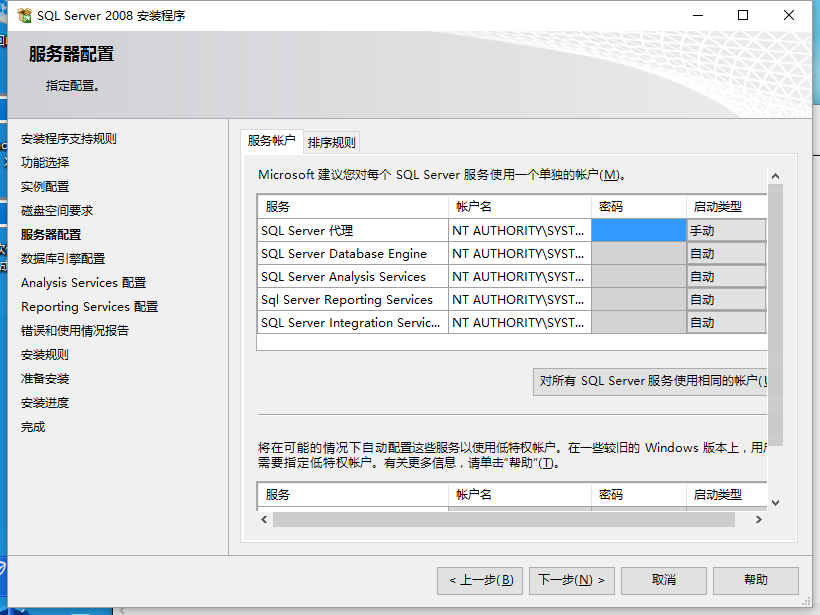Click 对所有 SQL Server 服务使用相同的帐户 button

tap(650, 381)
